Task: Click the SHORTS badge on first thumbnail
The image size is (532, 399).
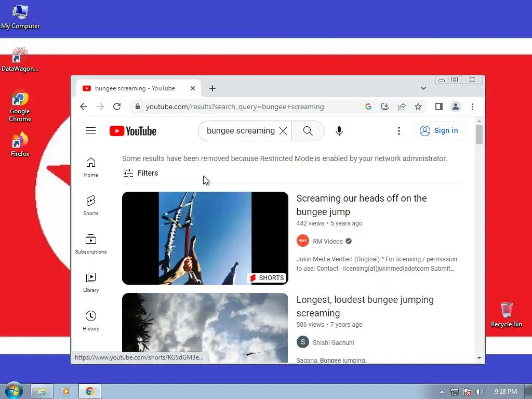Action: pos(267,278)
